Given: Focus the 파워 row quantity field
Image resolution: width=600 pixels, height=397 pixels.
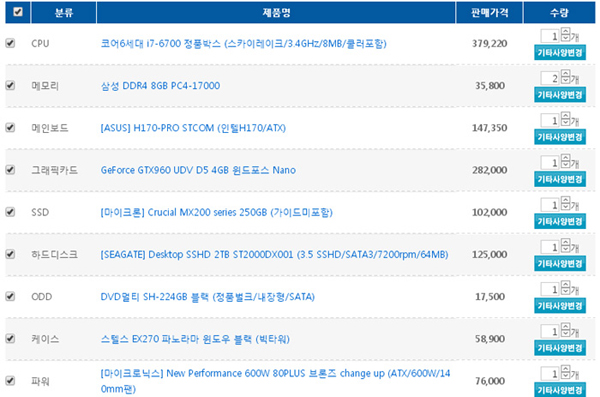Looking at the screenshot, I should (x=550, y=374).
